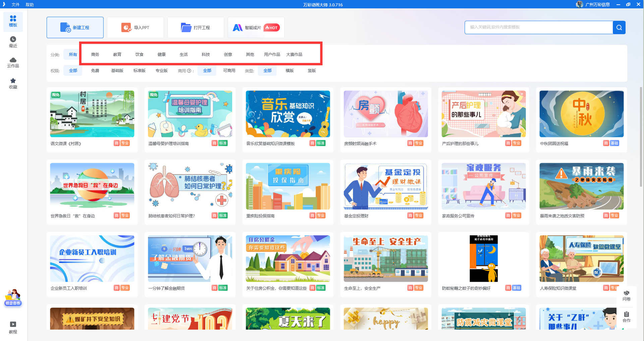
Task: Click the app logo icon in title bar
Action: [4, 4]
